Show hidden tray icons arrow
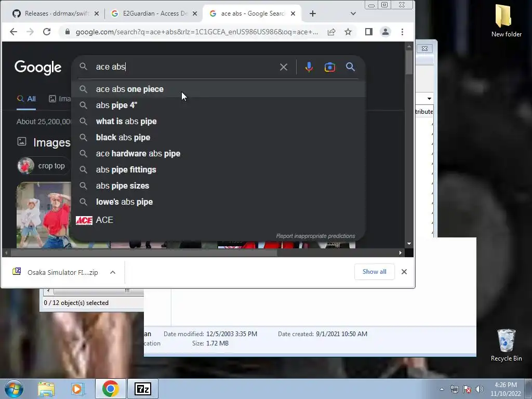This screenshot has width=532, height=399. [442, 389]
